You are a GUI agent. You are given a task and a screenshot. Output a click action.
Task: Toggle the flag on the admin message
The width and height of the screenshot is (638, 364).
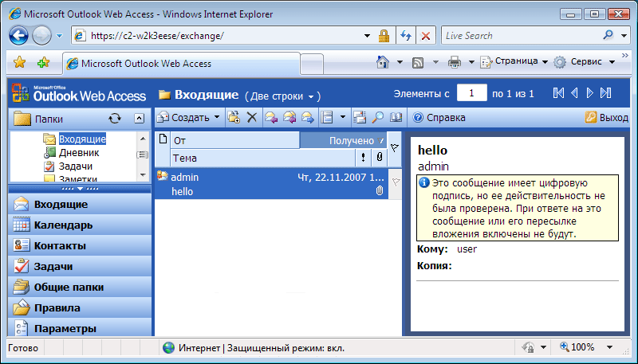click(x=396, y=182)
